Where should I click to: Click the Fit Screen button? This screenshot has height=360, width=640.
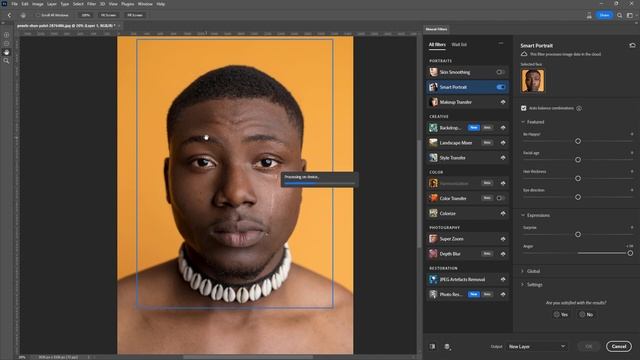[x=109, y=15]
